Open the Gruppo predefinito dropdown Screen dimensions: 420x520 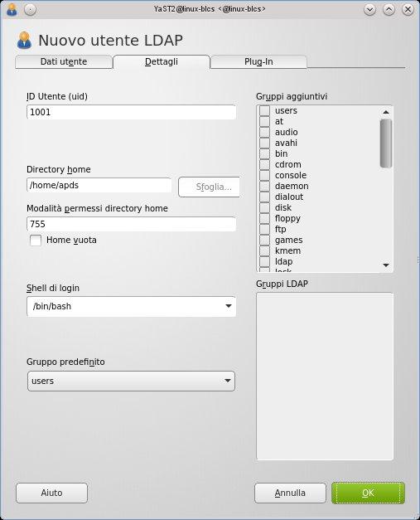(131, 381)
